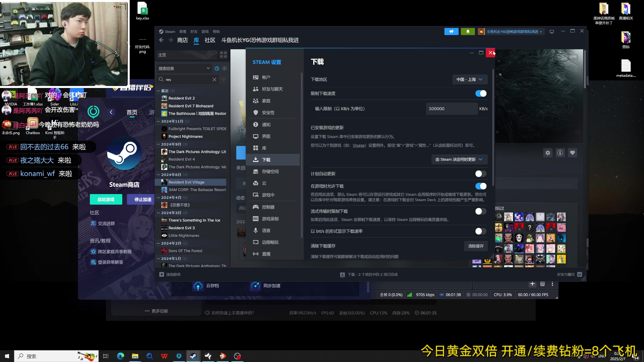Open the 帮助 menu
This screenshot has height=362, width=644.
[x=216, y=31]
